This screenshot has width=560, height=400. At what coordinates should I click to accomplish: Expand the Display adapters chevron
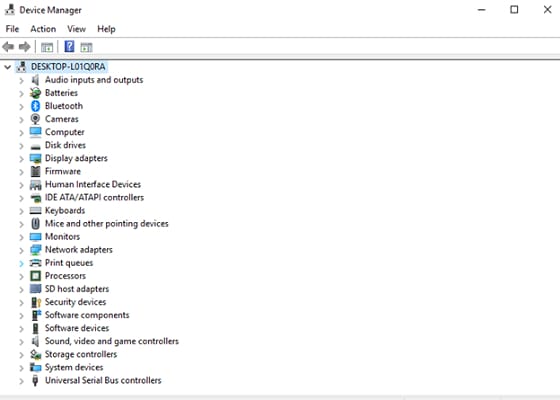click(21, 159)
